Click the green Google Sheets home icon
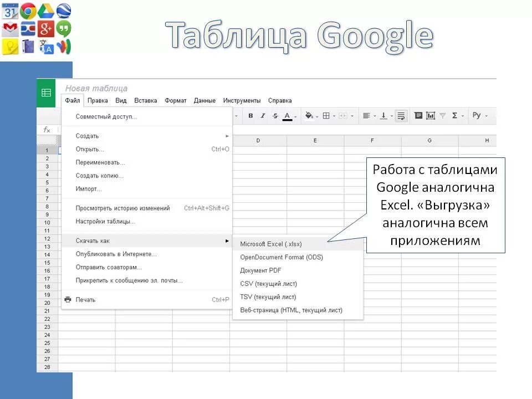The width and height of the screenshot is (532, 399). 46,93
